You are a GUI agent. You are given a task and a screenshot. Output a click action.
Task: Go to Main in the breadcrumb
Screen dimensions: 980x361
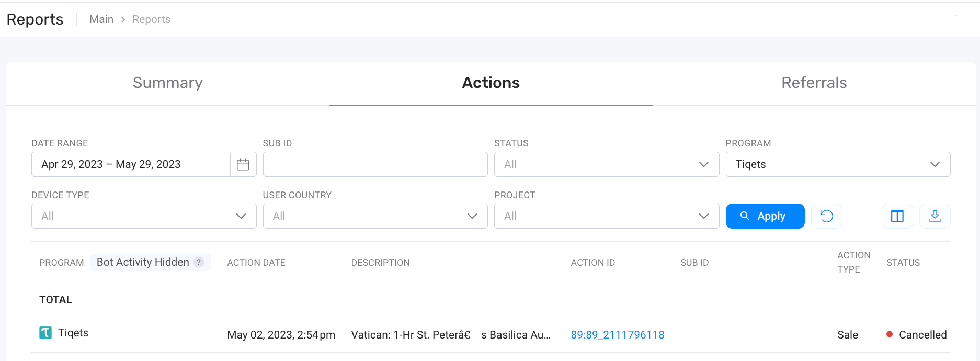[101, 19]
